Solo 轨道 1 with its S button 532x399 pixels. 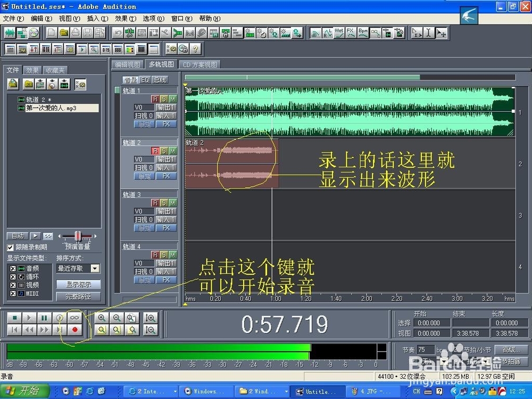(x=163, y=98)
